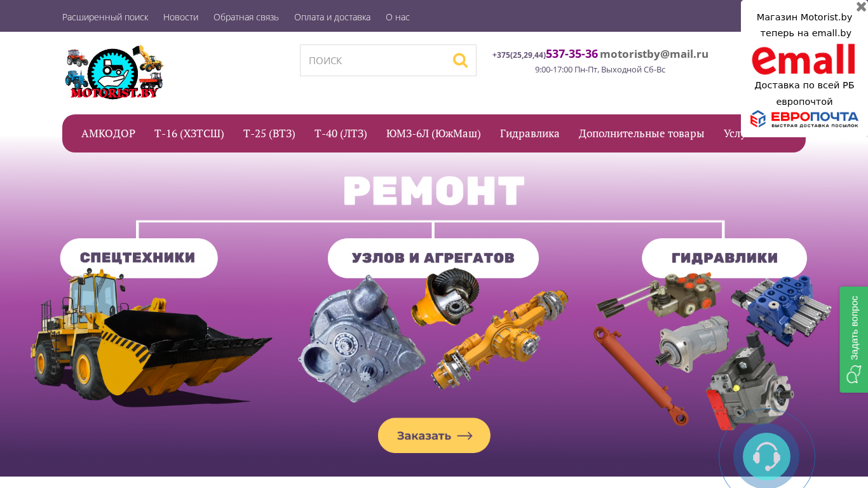Open the АМКОДОР menu category
The image size is (868, 488).
(x=108, y=133)
